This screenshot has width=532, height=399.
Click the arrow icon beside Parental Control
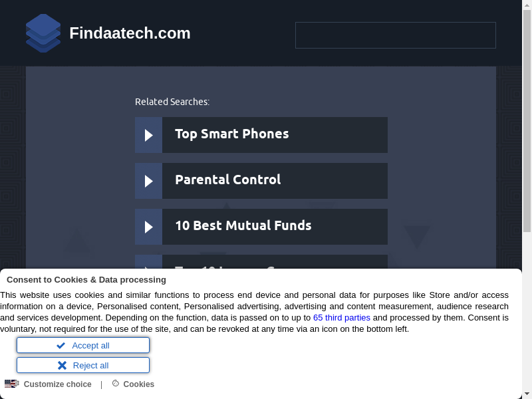[x=148, y=181]
